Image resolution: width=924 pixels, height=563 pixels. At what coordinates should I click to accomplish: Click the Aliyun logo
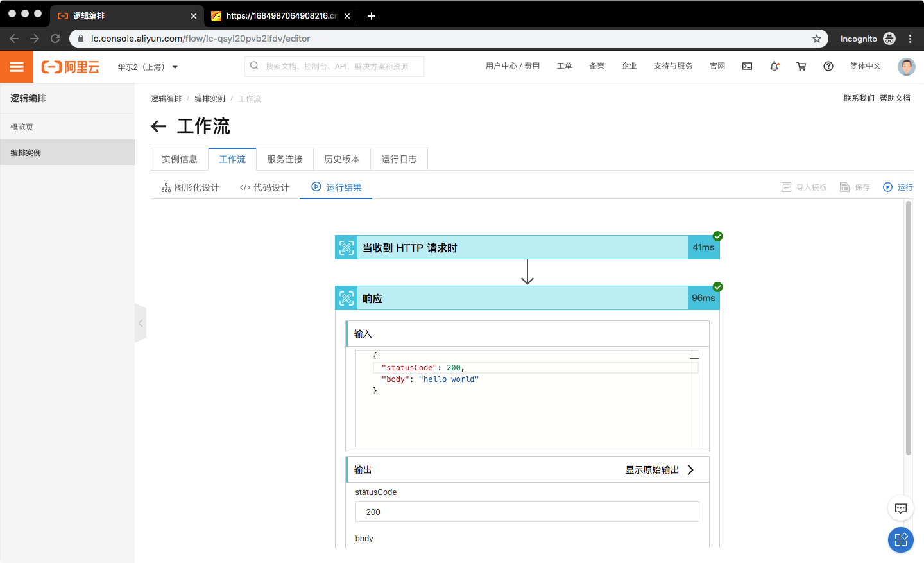71,67
